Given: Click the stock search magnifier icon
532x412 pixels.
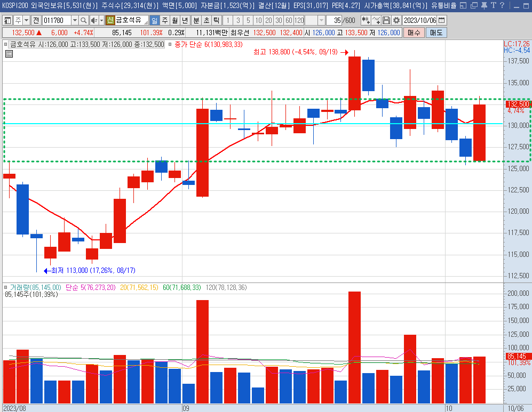Looking at the screenshot, I should (x=83, y=20).
